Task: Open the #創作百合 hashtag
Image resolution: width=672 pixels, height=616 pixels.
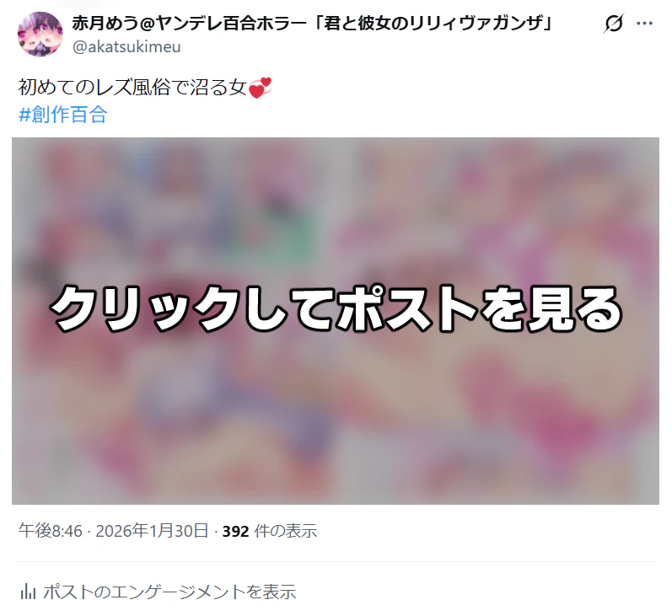Action: [63, 115]
